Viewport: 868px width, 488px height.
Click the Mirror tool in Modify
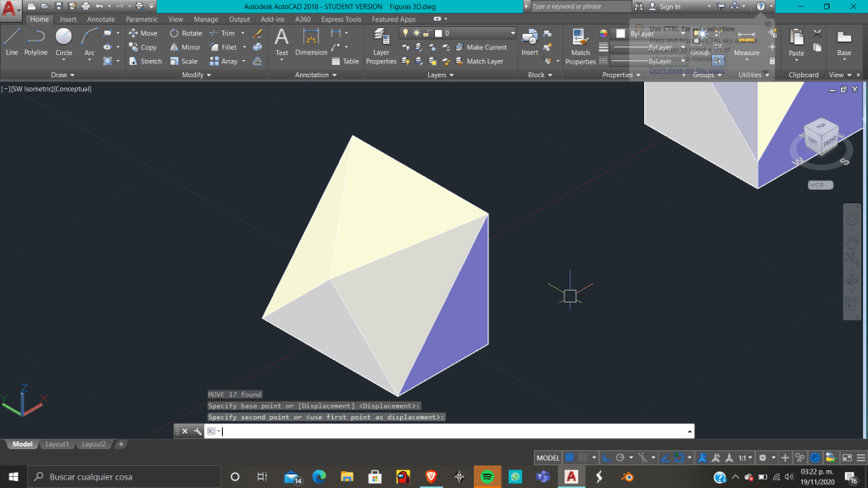click(x=185, y=47)
